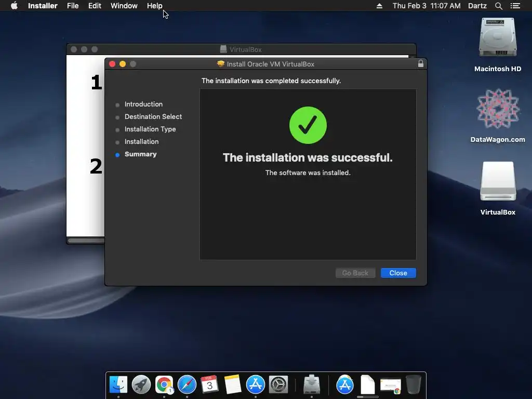Viewport: 532px width, 399px height.
Task: Open the DataWagon.com desktop icon
Action: 498,109
